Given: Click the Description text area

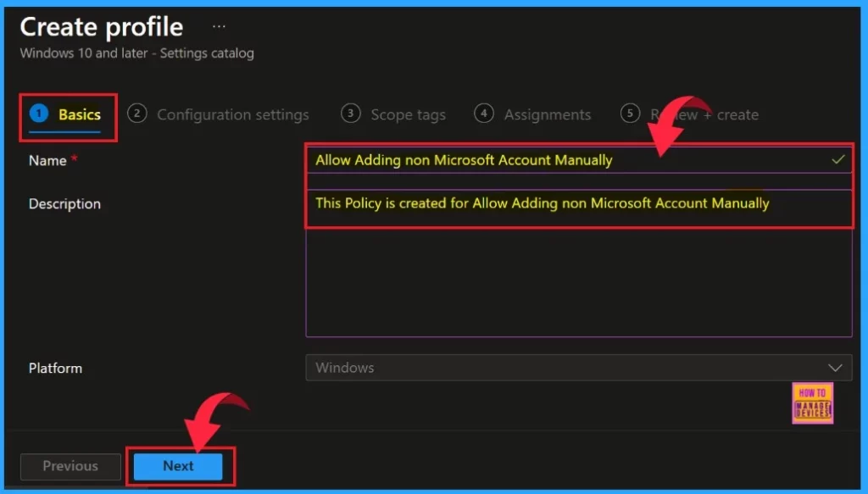Looking at the screenshot, I should [x=578, y=263].
